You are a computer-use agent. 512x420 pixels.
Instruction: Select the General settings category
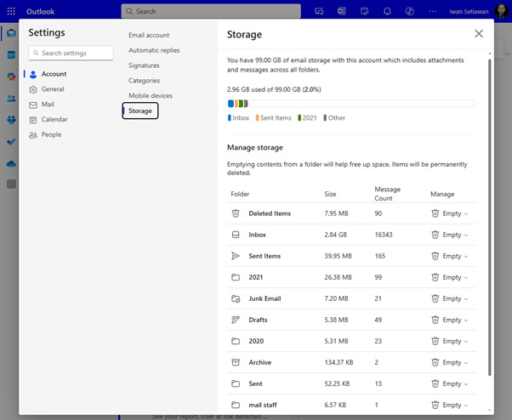[53, 89]
